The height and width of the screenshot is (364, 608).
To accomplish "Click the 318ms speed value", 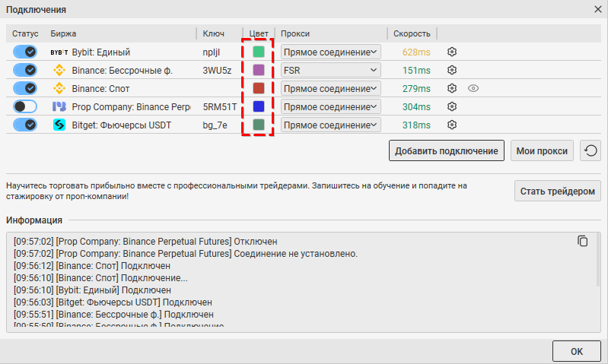I will tap(416, 125).
